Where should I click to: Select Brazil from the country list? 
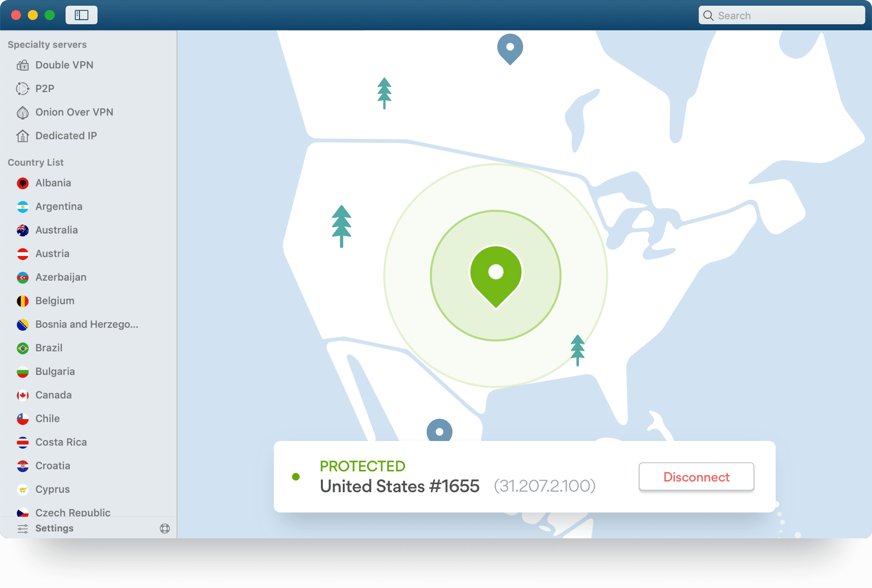coord(49,348)
